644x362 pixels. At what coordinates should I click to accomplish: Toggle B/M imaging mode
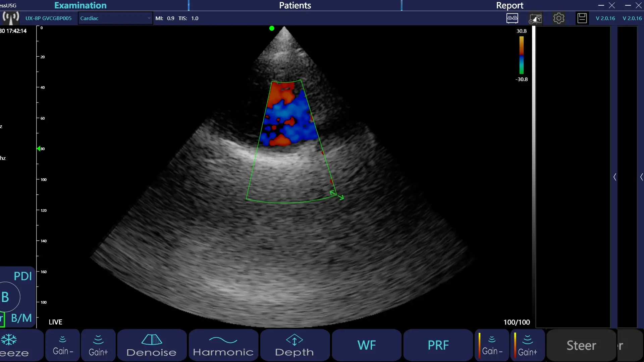coord(21,318)
